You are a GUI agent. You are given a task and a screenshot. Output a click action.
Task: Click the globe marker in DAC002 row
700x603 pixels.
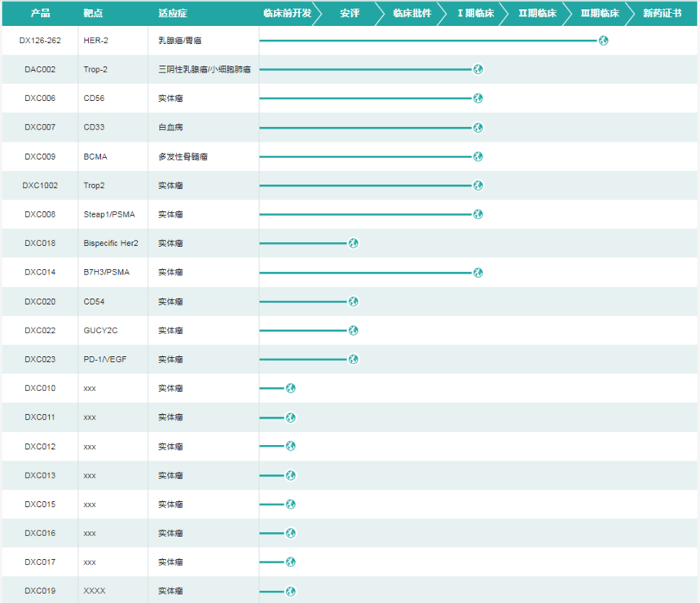[478, 69]
